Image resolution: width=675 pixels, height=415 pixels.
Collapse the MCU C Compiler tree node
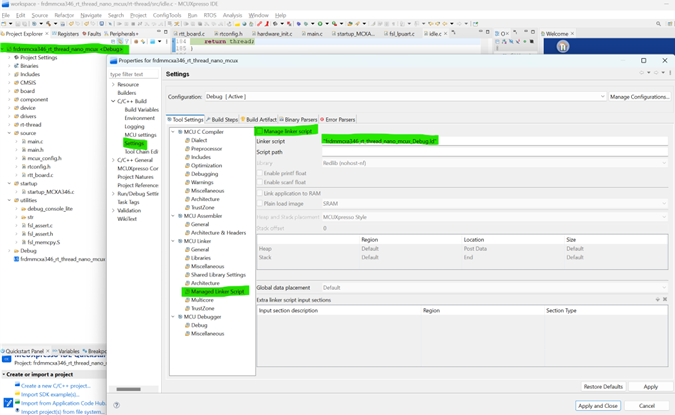[174, 131]
